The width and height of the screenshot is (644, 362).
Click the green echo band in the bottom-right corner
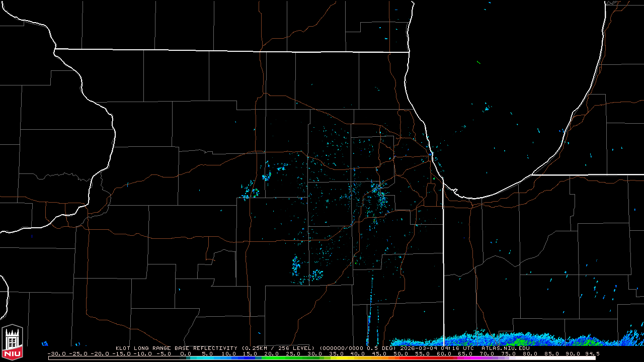518,342
